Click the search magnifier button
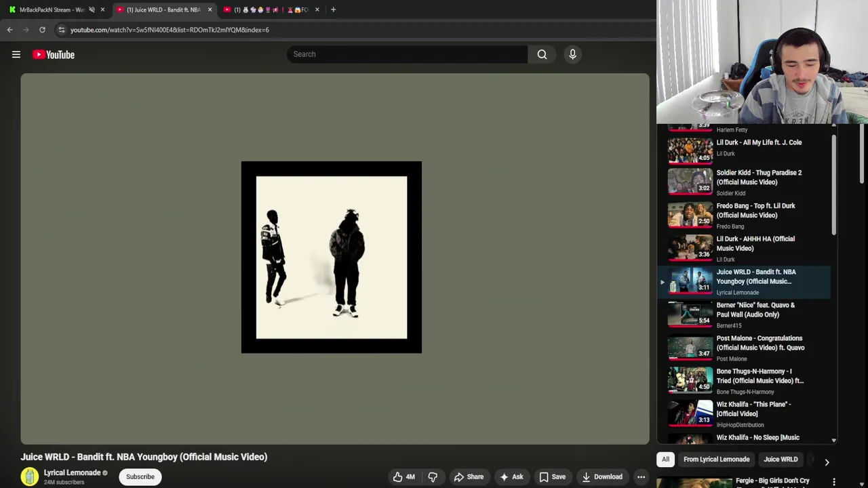 tap(542, 54)
